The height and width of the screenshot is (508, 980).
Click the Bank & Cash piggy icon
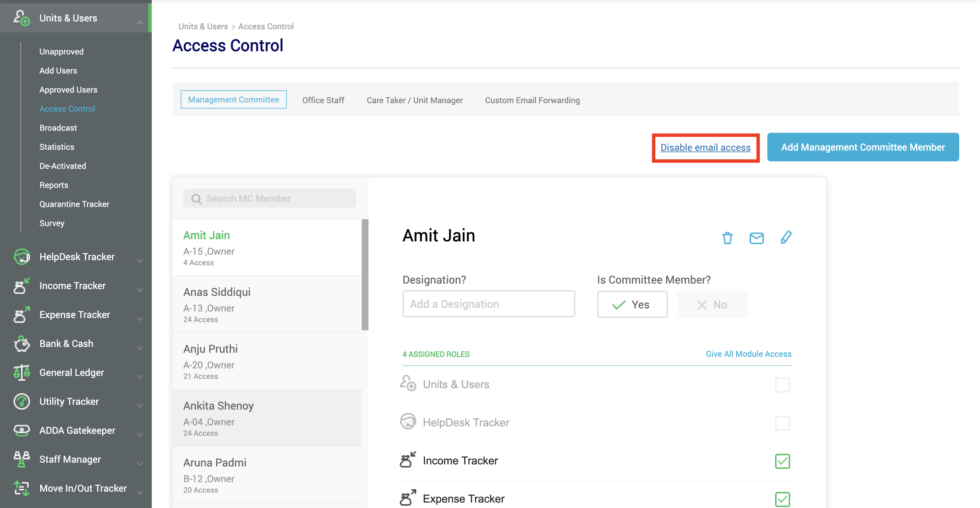pyautogui.click(x=22, y=344)
